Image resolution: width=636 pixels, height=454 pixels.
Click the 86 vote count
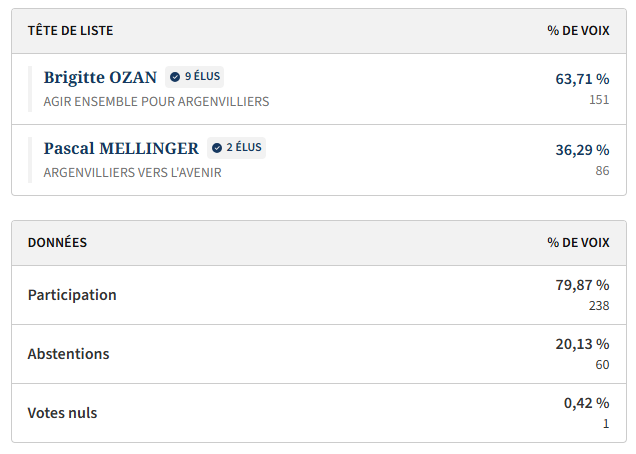click(x=602, y=171)
